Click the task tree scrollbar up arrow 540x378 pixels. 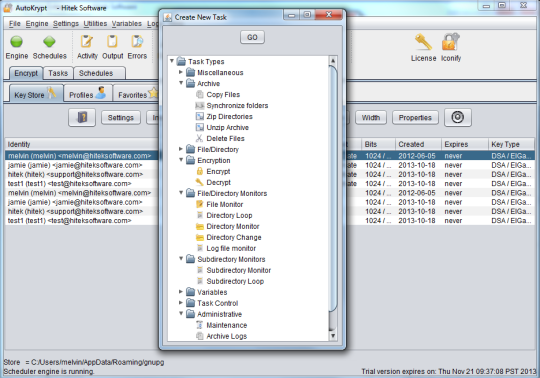point(333,61)
